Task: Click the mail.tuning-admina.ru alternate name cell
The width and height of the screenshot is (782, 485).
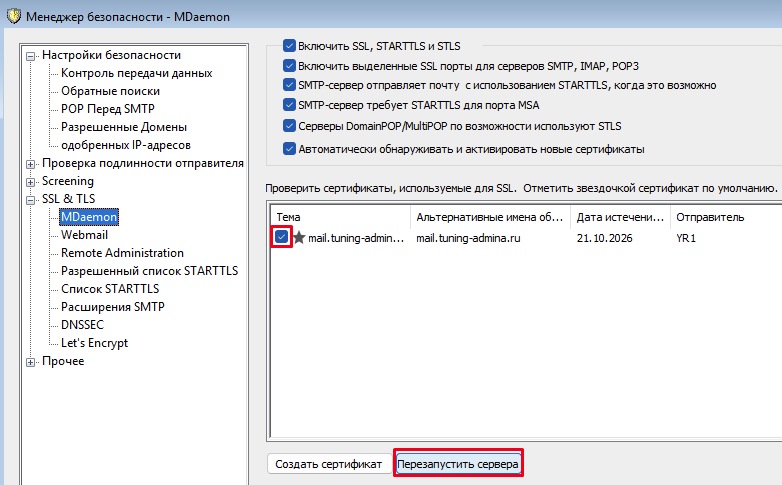Action: pos(468,238)
